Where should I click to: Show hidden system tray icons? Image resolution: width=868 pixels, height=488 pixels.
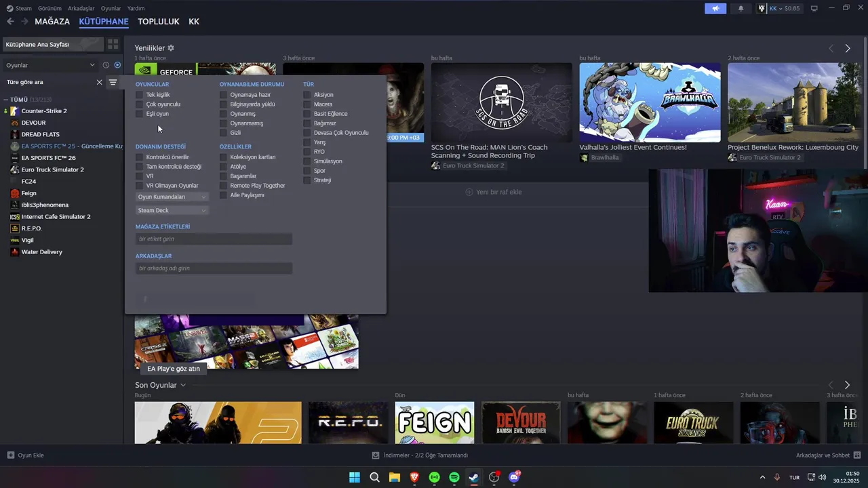click(762, 477)
